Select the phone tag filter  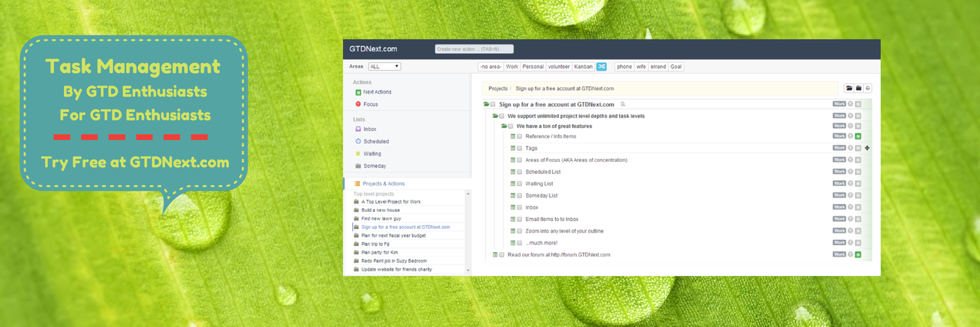coord(625,67)
